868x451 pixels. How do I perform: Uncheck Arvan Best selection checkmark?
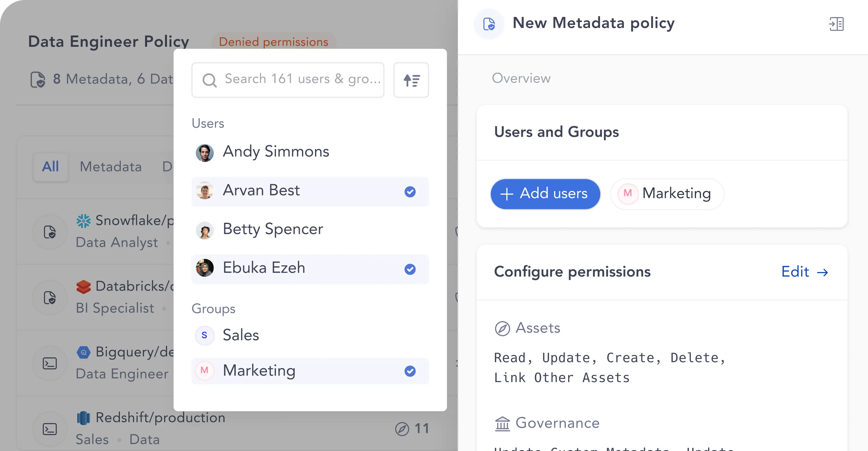pyautogui.click(x=410, y=192)
